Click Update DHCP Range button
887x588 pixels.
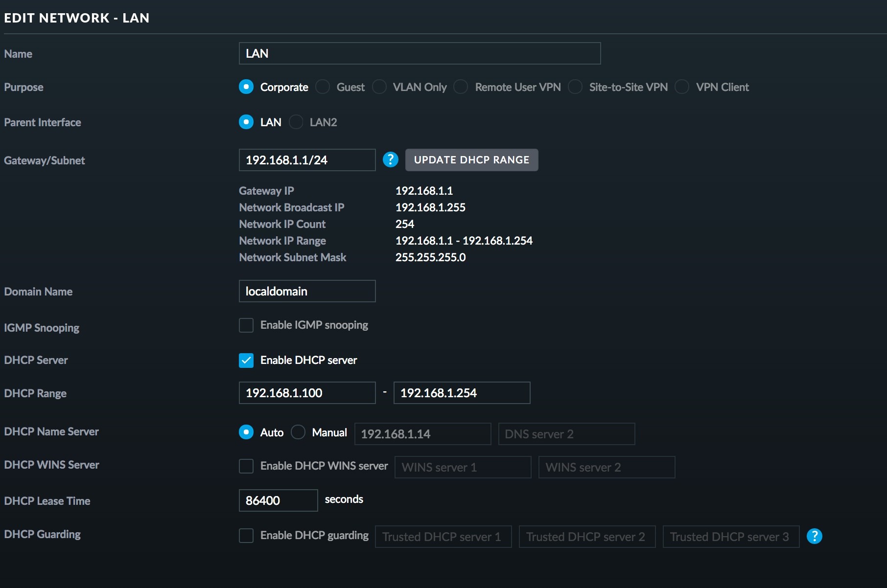pyautogui.click(x=471, y=160)
